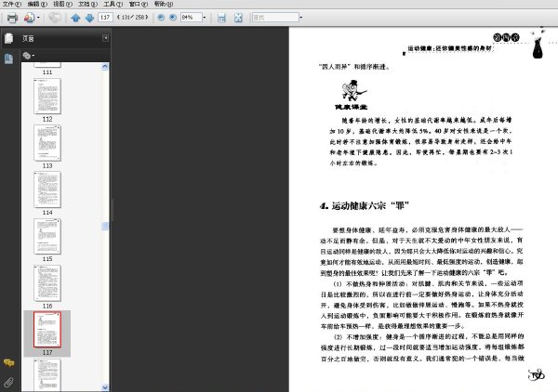This screenshot has width=558, height=392.
Task: Click the vase illustration in the page header
Action: pos(538,44)
